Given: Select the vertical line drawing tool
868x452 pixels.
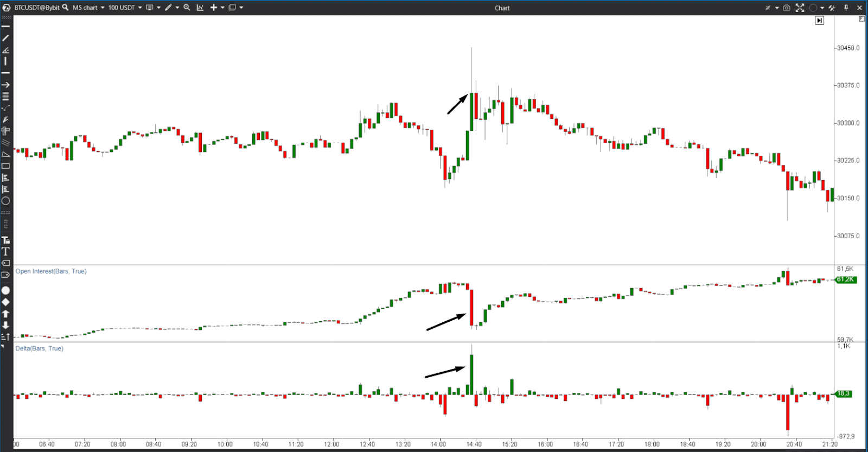Looking at the screenshot, I should (x=5, y=61).
